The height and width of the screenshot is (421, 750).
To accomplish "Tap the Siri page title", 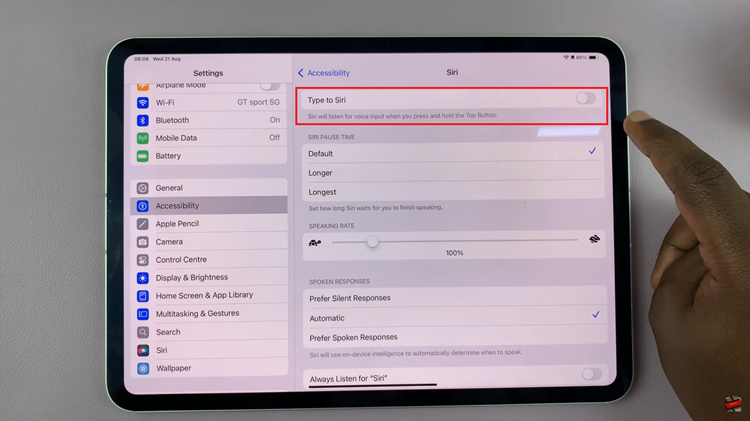I will click(452, 72).
